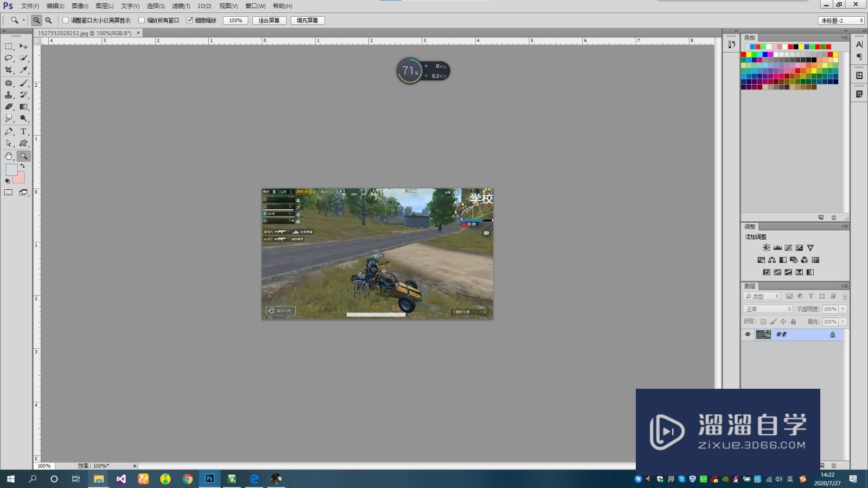Open 调整 panel flyout menu
868x488 pixels.
(845, 227)
